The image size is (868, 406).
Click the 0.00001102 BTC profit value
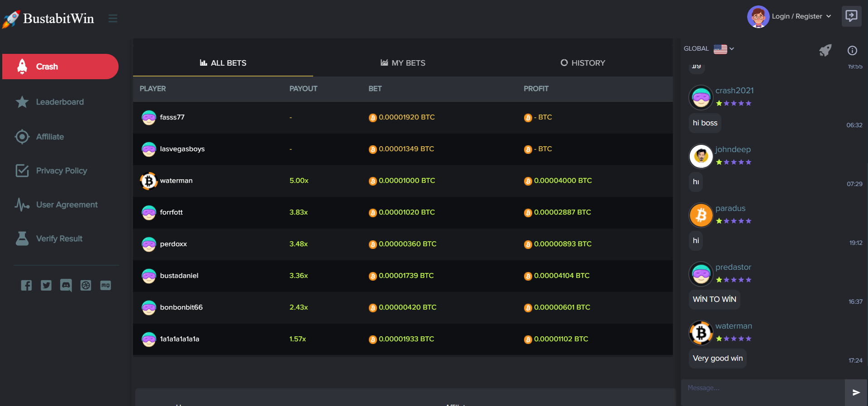pyautogui.click(x=561, y=339)
